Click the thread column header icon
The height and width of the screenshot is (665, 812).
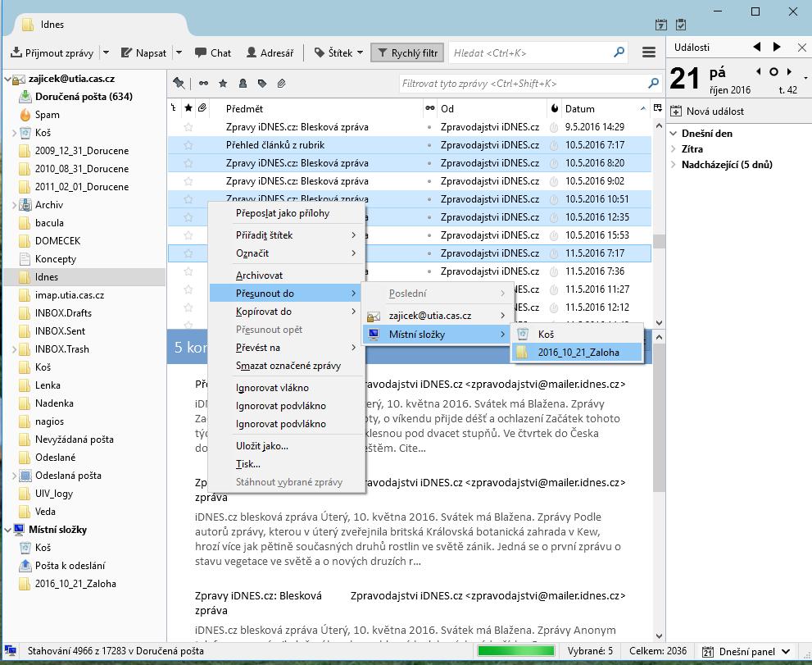pos(174,107)
